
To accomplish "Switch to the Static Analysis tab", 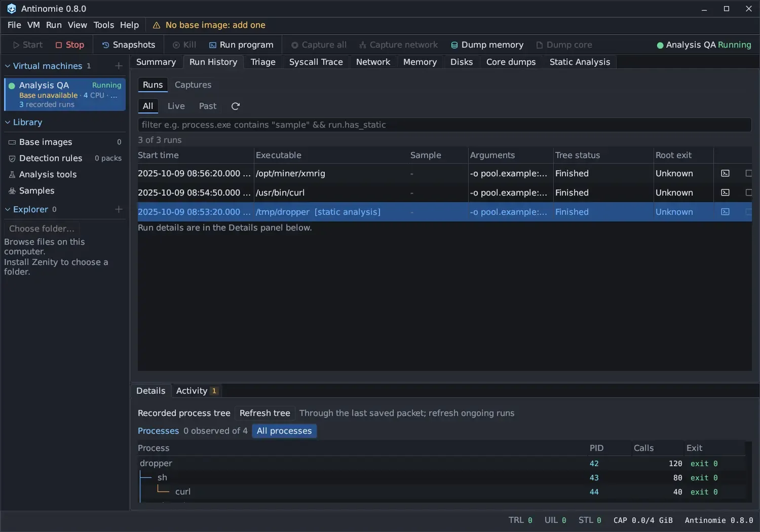I will [x=580, y=62].
